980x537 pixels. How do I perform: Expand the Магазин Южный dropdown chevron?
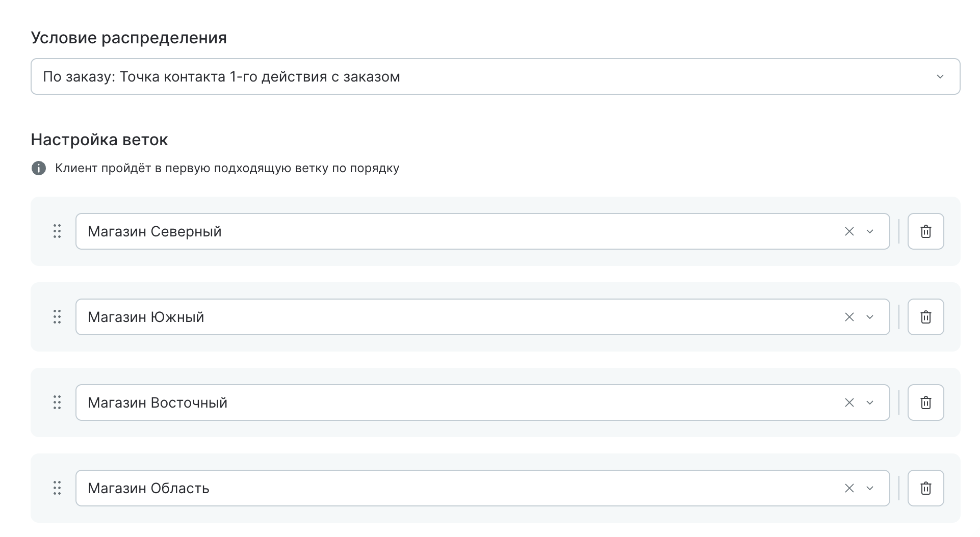pos(870,317)
